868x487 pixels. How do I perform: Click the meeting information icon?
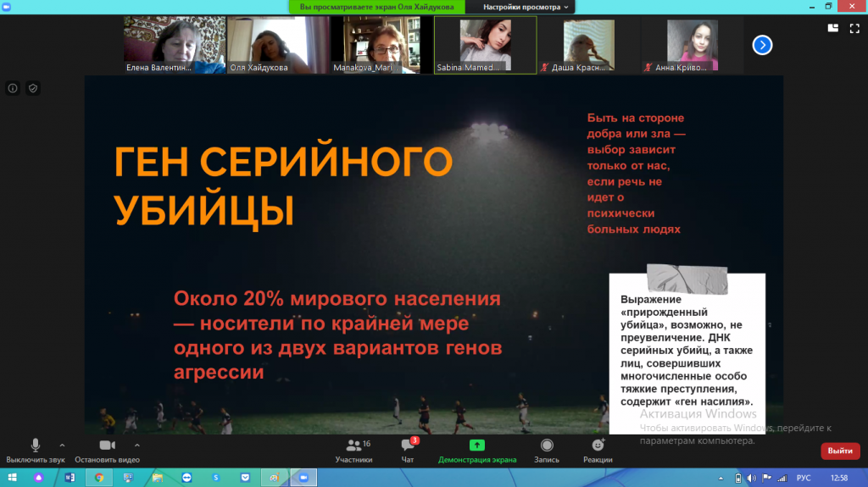coord(14,88)
